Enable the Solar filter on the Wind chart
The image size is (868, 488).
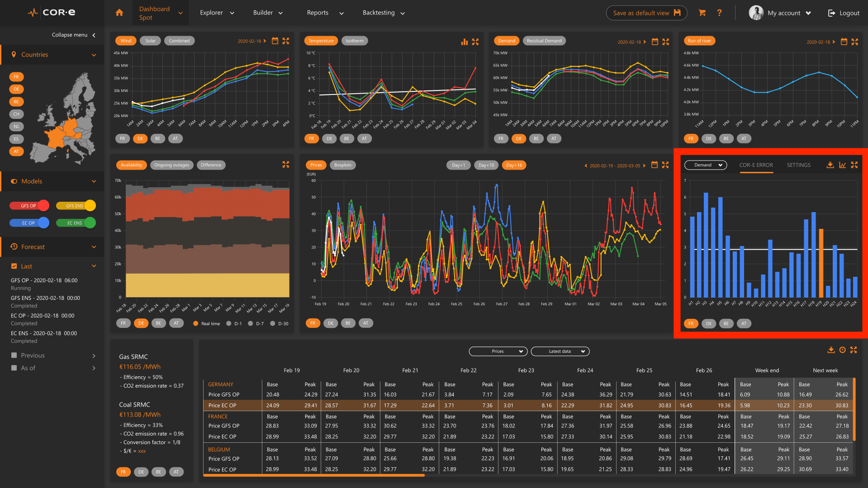coord(150,40)
